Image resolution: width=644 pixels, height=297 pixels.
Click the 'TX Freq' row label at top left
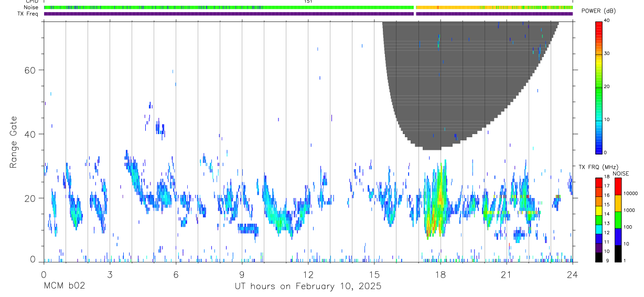coord(28,14)
